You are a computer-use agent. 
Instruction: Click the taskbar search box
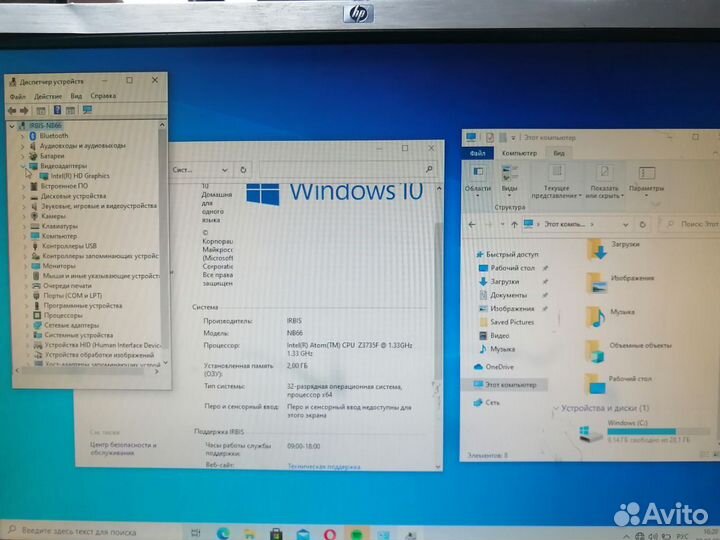(80, 530)
